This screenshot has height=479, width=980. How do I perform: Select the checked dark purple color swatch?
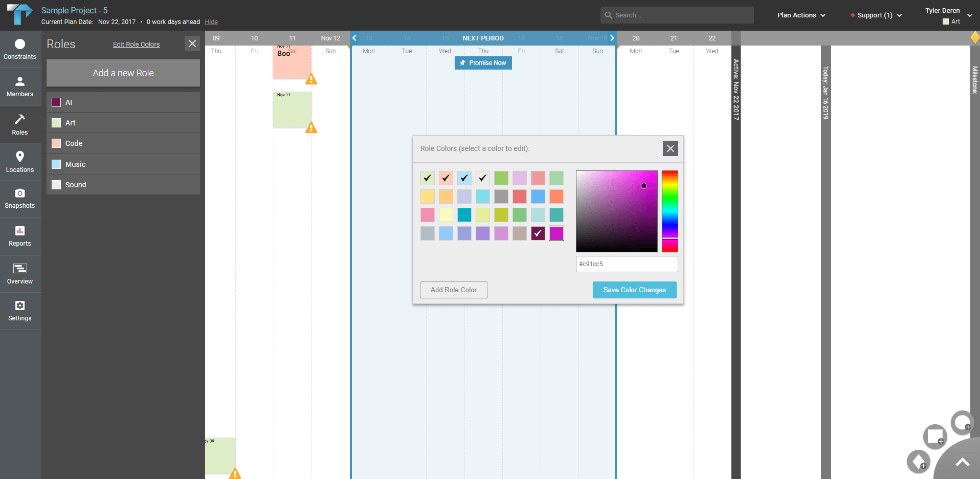click(538, 233)
